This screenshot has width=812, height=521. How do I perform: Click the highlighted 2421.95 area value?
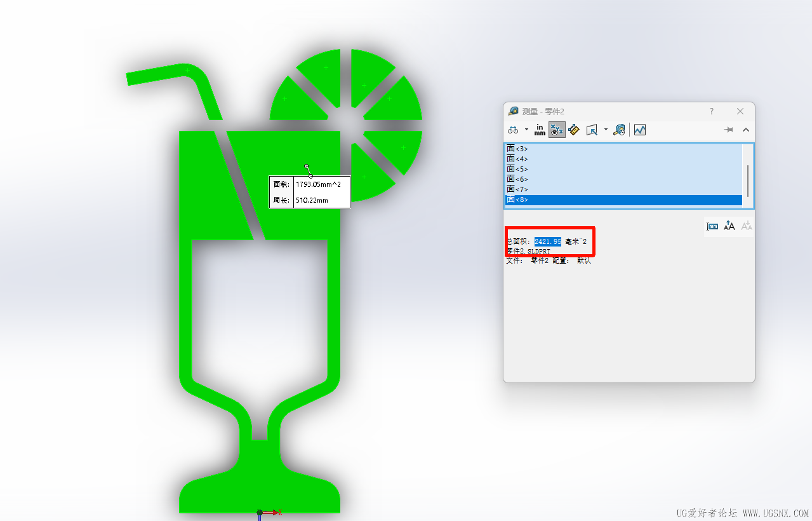point(548,241)
